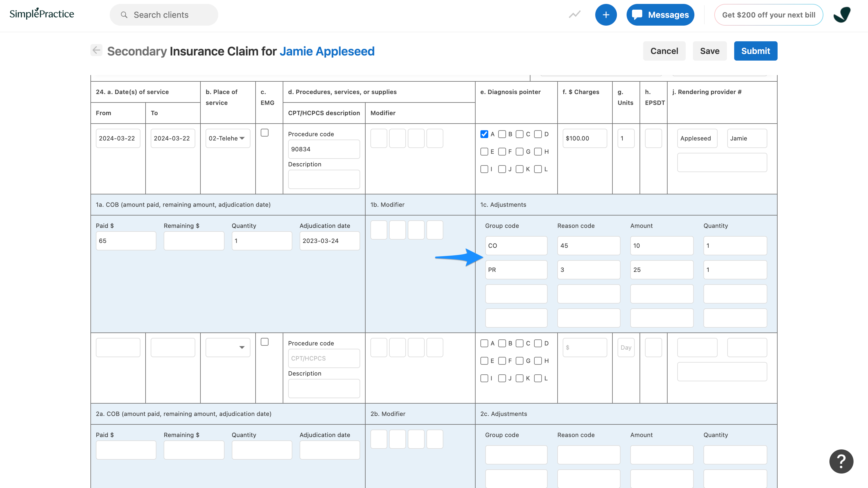Click the Day units field in second line
The width and height of the screenshot is (868, 488).
click(x=626, y=348)
